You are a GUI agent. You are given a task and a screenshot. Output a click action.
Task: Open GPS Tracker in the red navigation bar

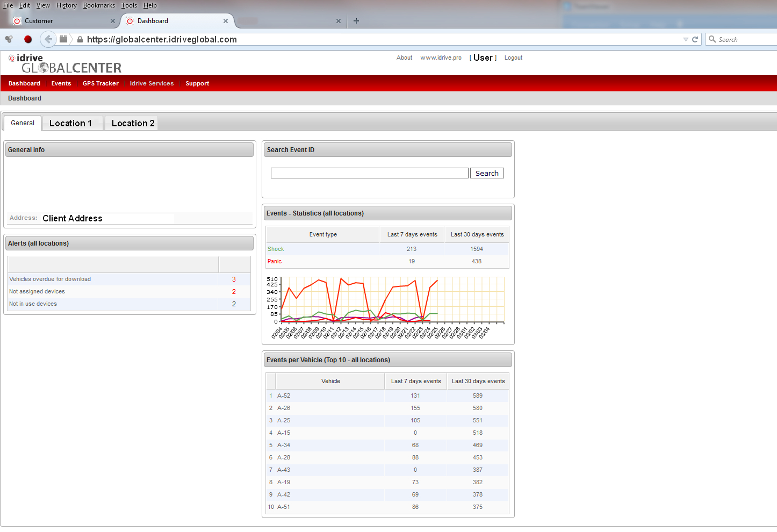[100, 83]
